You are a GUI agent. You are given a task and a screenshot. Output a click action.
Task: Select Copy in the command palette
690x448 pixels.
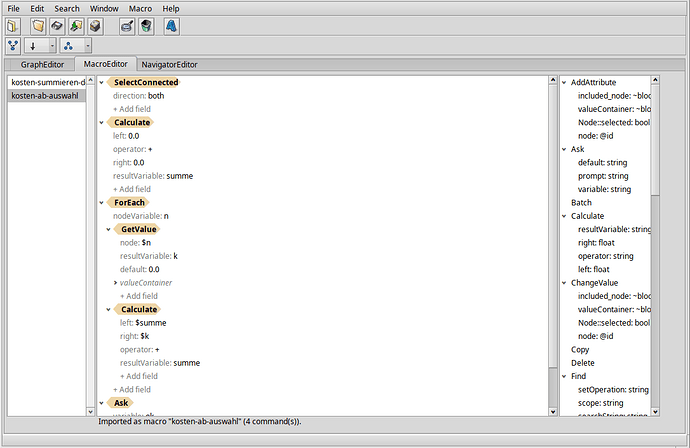[580, 349]
